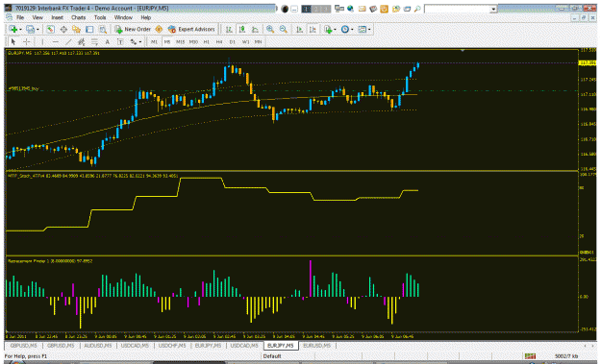Open the Strategy Tester icon
This screenshot has height=364, width=601.
click(102, 29)
